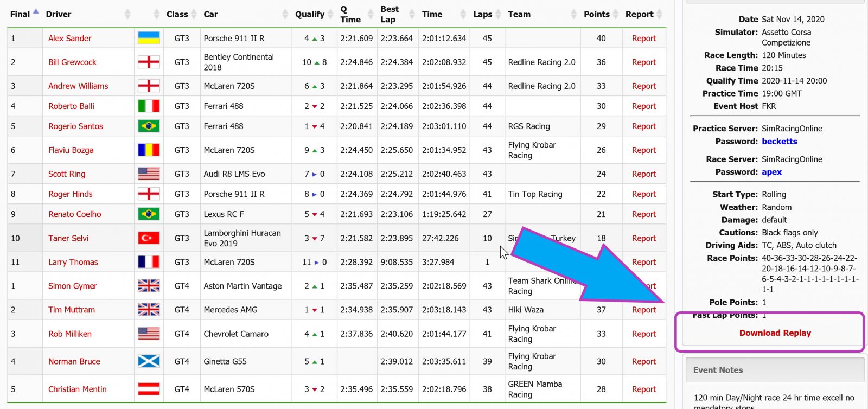This screenshot has width=868, height=409.
Task: Download the race replay file
Action: pos(775,333)
